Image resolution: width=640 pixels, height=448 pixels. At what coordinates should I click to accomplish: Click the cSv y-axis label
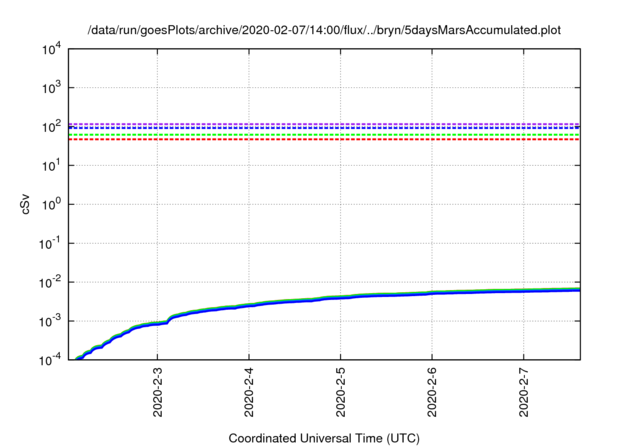pyautogui.click(x=25, y=204)
